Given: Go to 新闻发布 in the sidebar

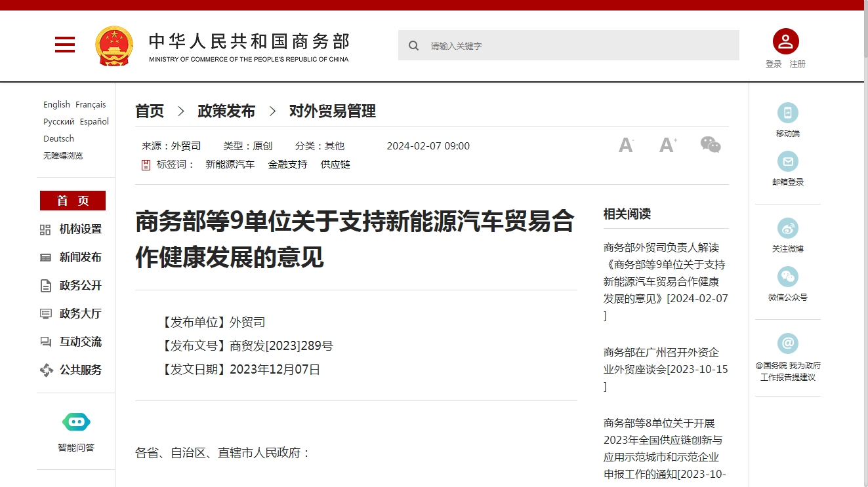Looking at the screenshot, I should click(x=80, y=258).
